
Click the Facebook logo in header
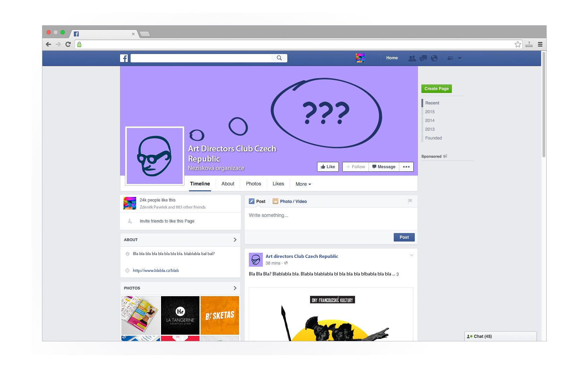pyautogui.click(x=124, y=58)
